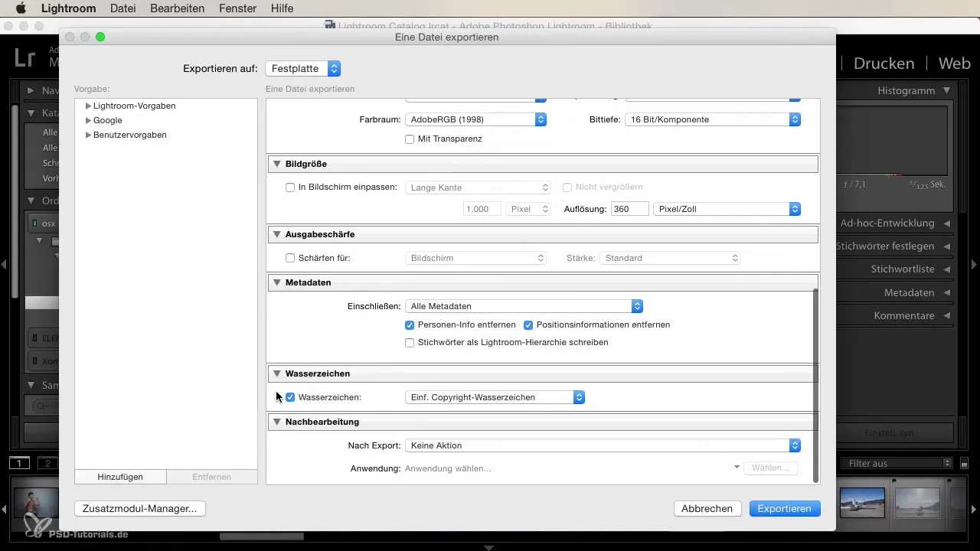
Task: Toggle the filmstrip with bottom center arrow
Action: click(x=489, y=547)
